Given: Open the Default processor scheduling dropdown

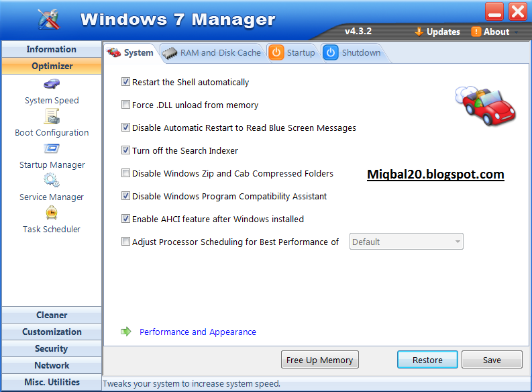Looking at the screenshot, I should click(406, 242).
